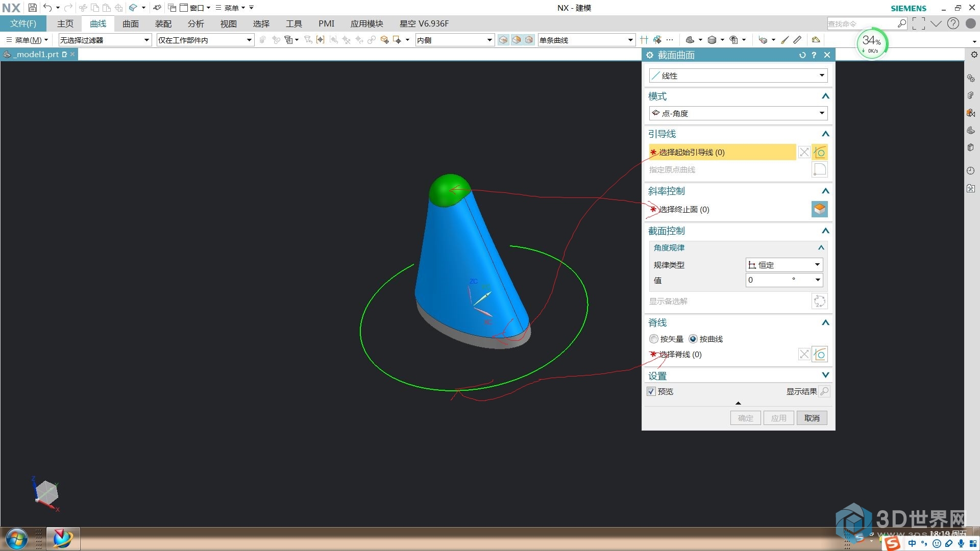Open the 内侧 dropdown

[454, 40]
